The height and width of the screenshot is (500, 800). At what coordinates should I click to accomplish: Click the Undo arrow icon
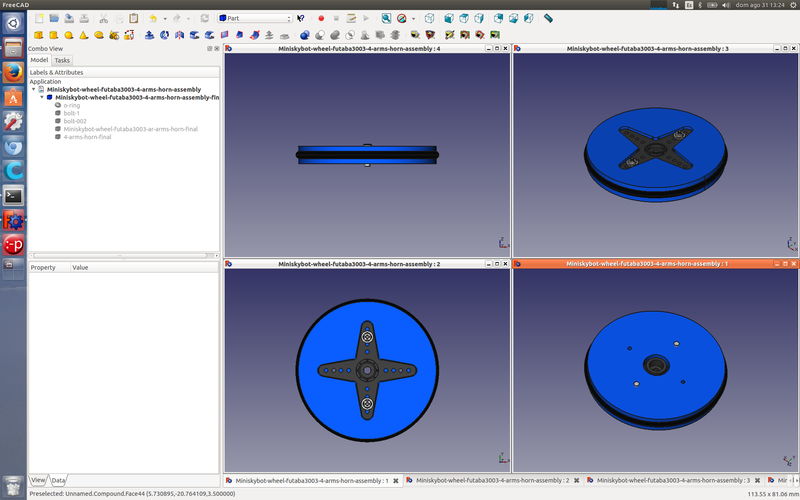(153, 18)
